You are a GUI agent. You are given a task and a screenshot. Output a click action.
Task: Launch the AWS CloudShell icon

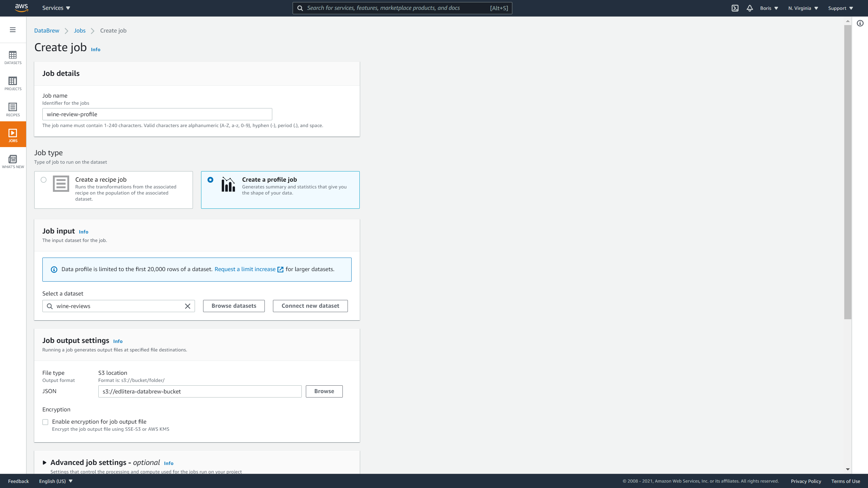[735, 8]
